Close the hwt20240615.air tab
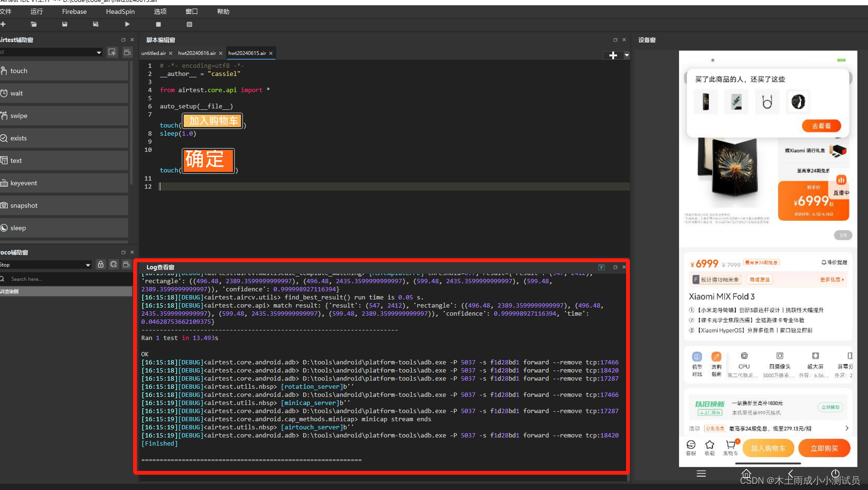This screenshot has width=868, height=490. coord(271,53)
